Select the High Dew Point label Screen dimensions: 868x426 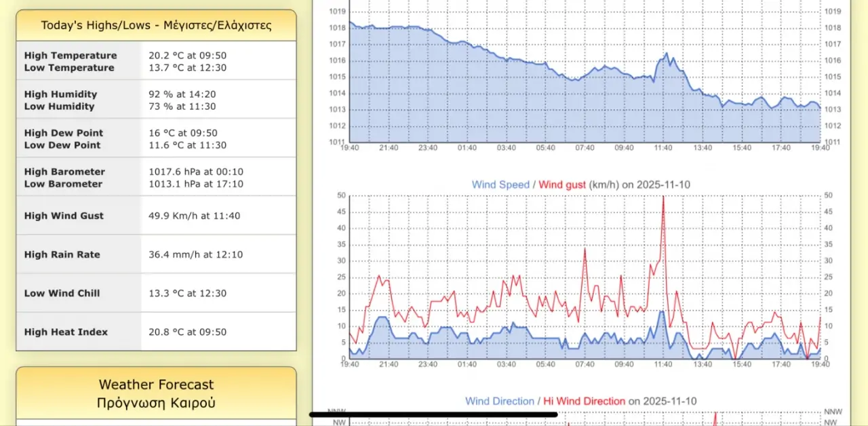[64, 133]
